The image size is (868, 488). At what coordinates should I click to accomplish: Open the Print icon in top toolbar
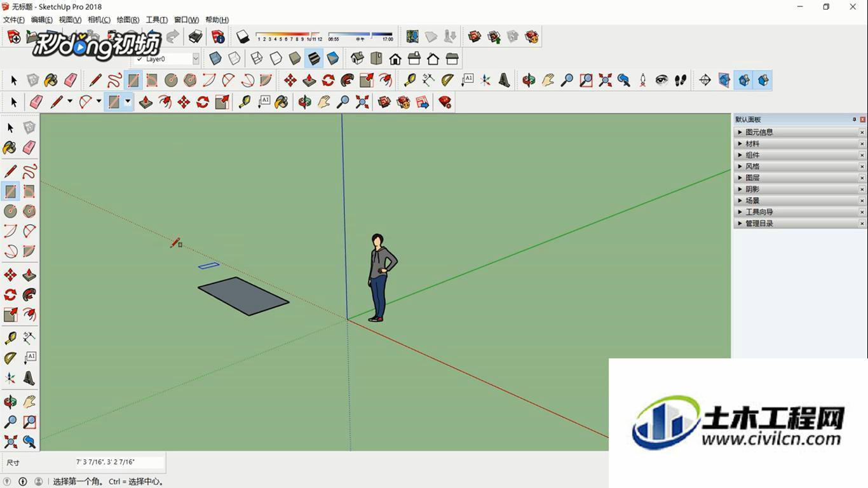(x=196, y=37)
